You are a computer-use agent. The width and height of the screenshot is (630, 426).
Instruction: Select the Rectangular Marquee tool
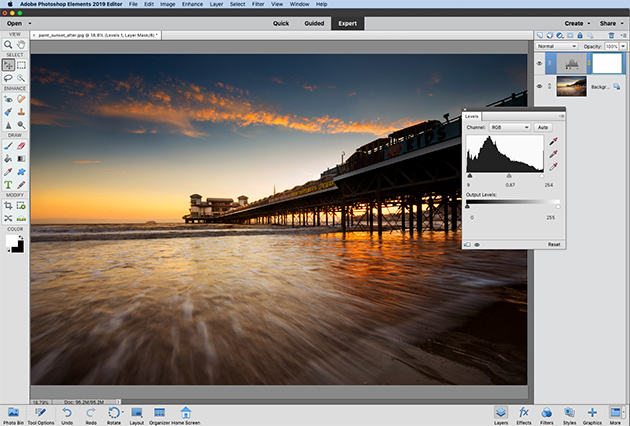pyautogui.click(x=21, y=65)
